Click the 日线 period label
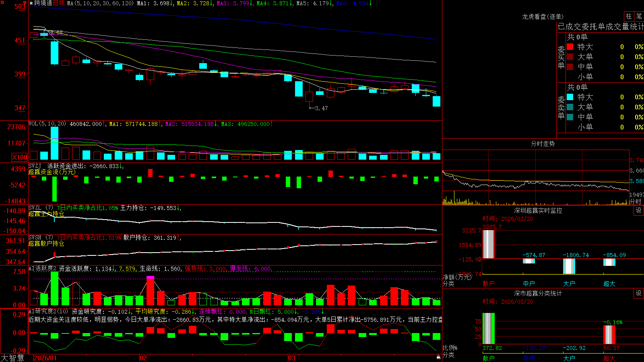Viewport: 644px width, 362px height. pos(59,3)
